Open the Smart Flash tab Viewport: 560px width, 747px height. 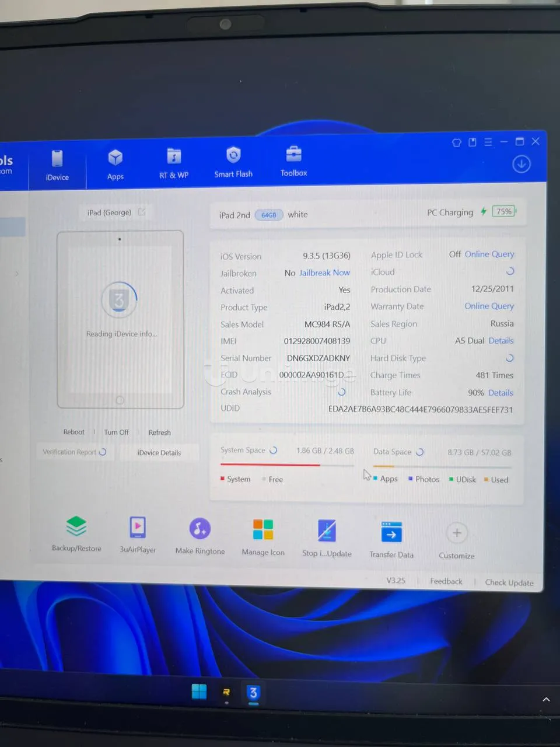[233, 162]
